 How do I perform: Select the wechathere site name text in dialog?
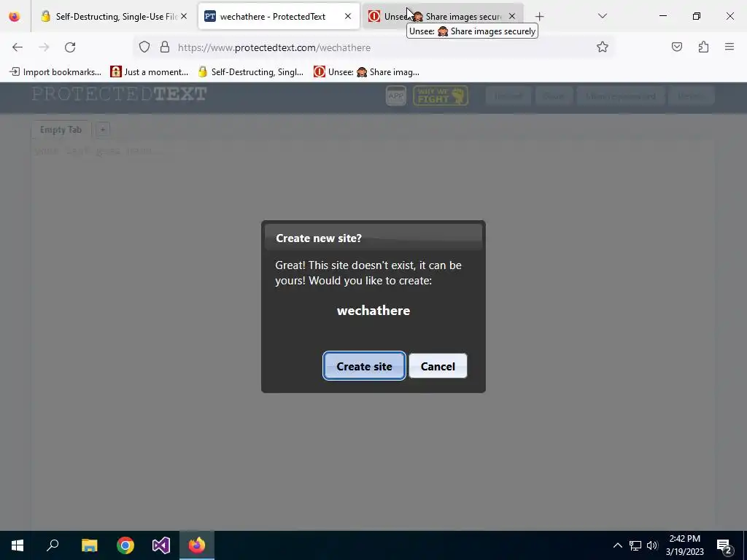tap(373, 311)
